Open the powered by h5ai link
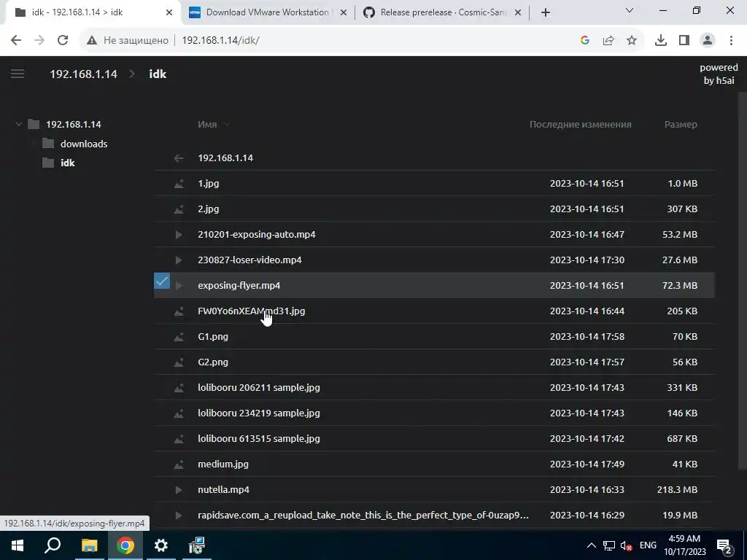 [x=719, y=74]
